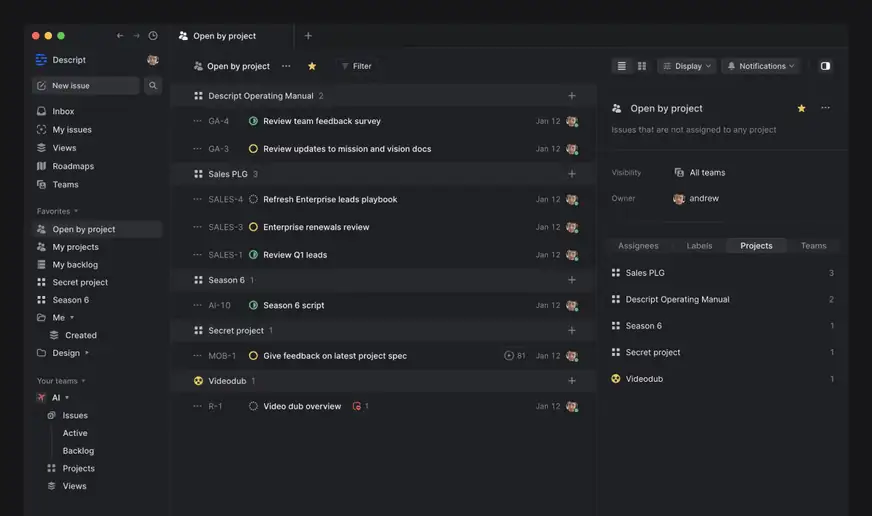Open Enterprise renewals review issue
Viewport: 872px width, 516px height.
tap(316, 227)
